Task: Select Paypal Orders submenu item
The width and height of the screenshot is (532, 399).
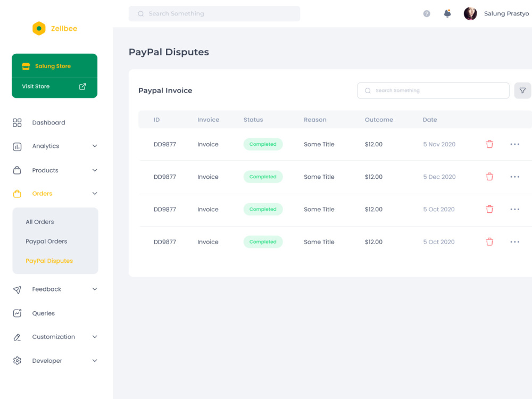Action: pos(46,241)
